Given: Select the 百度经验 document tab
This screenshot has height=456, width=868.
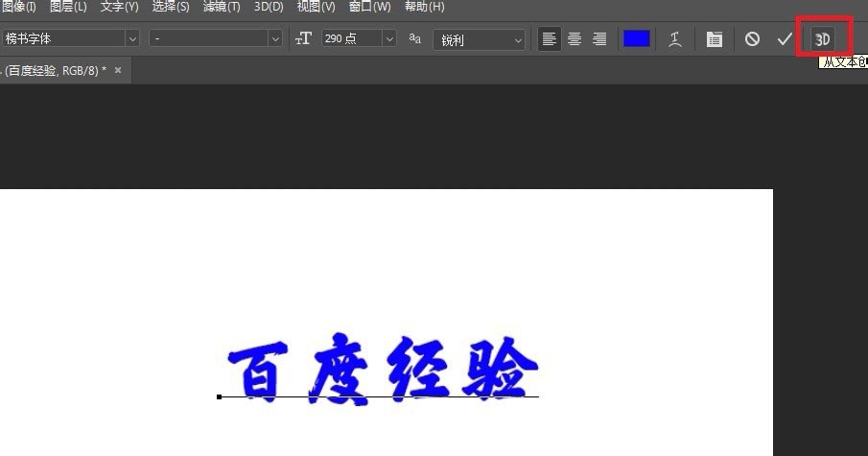Looking at the screenshot, I should (55, 70).
